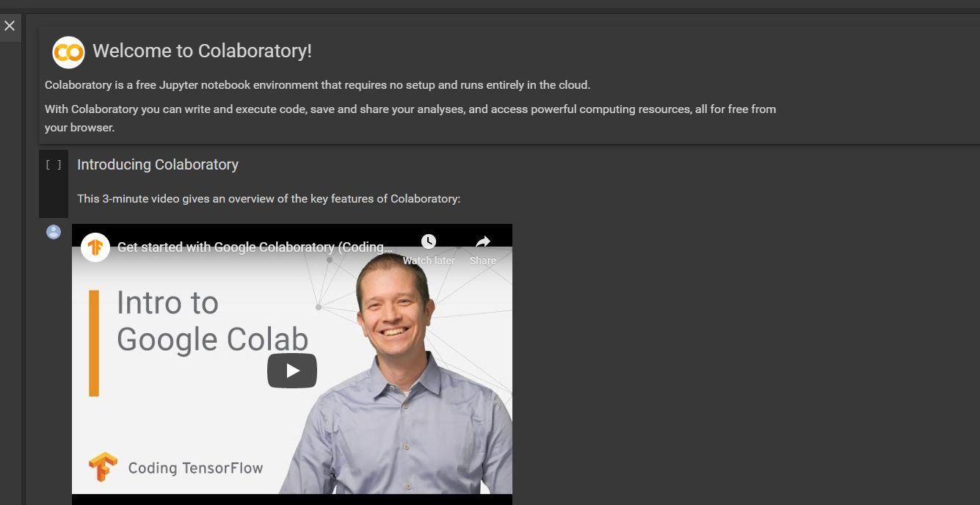980x505 pixels.
Task: Run the Introducing Colaboratory code cell
Action: tap(53, 164)
